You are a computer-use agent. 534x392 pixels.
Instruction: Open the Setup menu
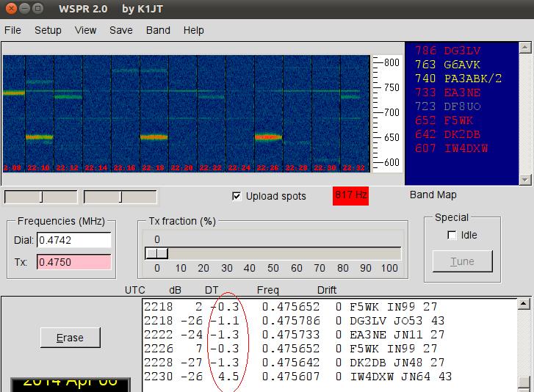pyautogui.click(x=48, y=30)
